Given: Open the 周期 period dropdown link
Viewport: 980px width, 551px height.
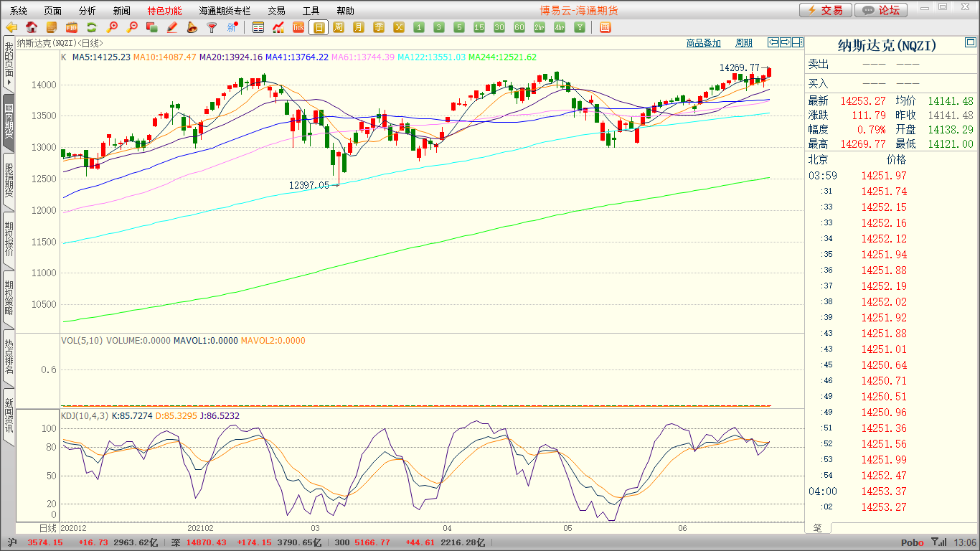Looking at the screenshot, I should 744,43.
